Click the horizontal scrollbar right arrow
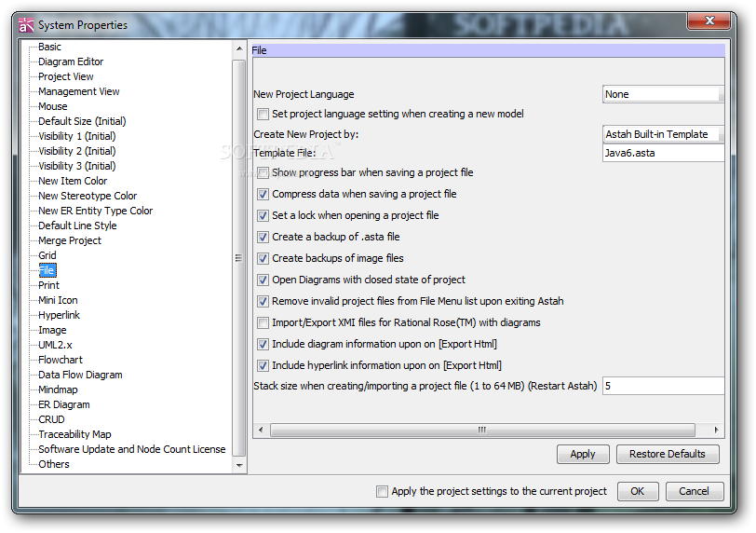This screenshot has width=756, height=533. 717,430
